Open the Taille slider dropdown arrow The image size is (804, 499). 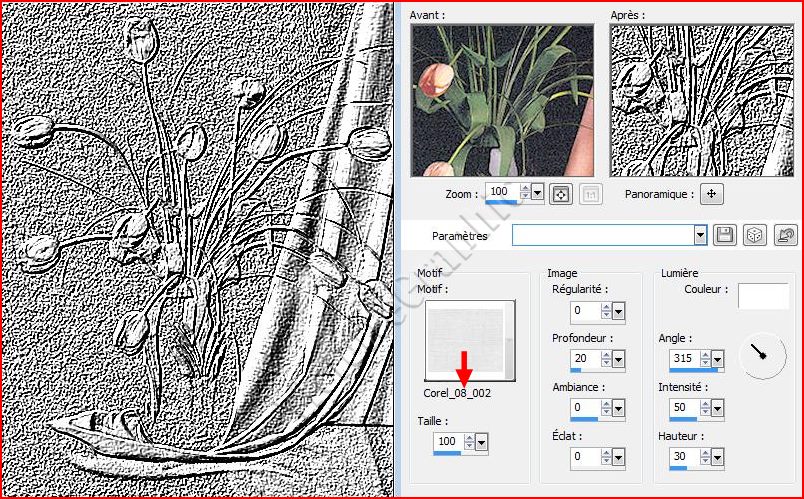coord(482,442)
